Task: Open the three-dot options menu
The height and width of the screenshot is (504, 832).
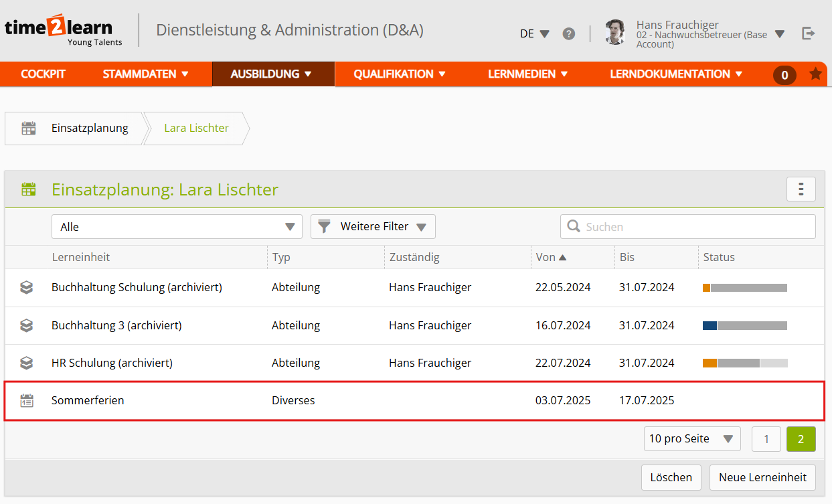Action: tap(801, 189)
